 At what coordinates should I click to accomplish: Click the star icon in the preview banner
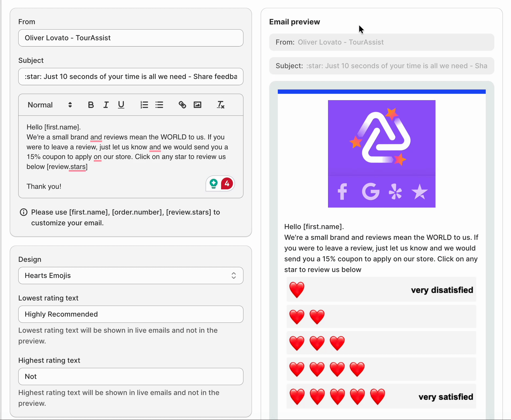(420, 192)
